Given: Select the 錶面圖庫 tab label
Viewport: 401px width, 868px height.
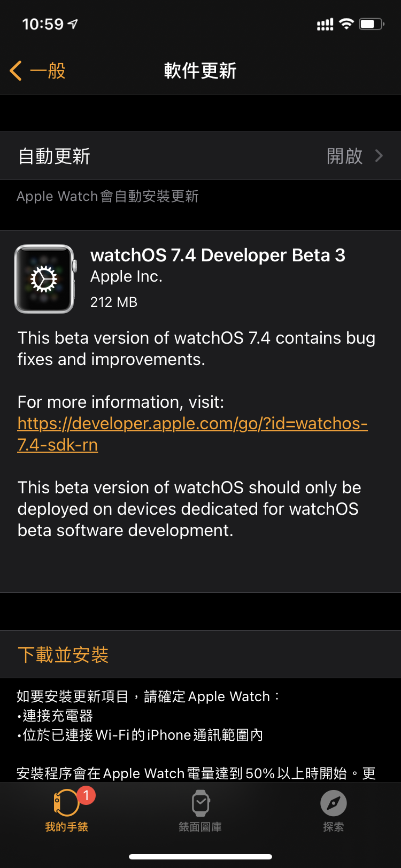Looking at the screenshot, I should (200, 827).
